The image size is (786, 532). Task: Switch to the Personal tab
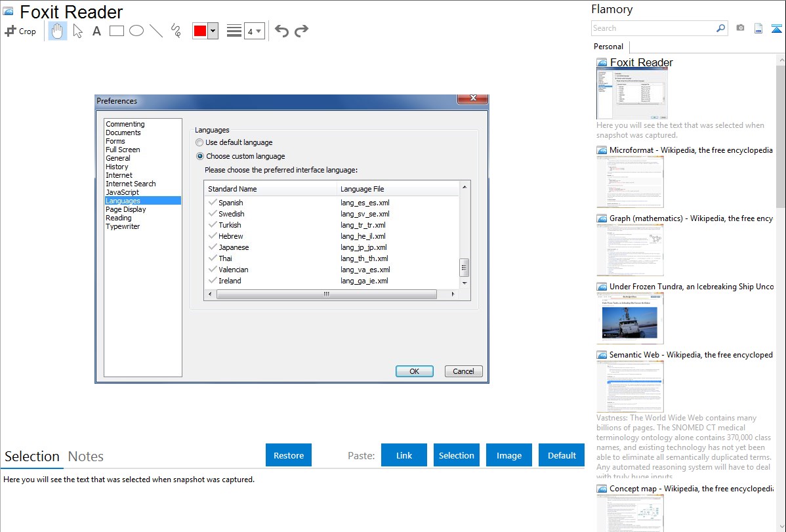[x=609, y=47]
